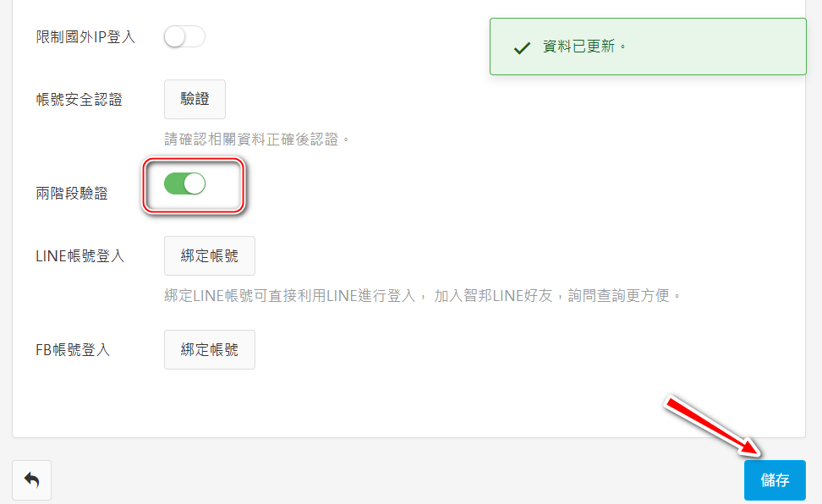This screenshot has height=504, width=822.
Task: Save changes with the 儲存 button
Action: [x=775, y=480]
